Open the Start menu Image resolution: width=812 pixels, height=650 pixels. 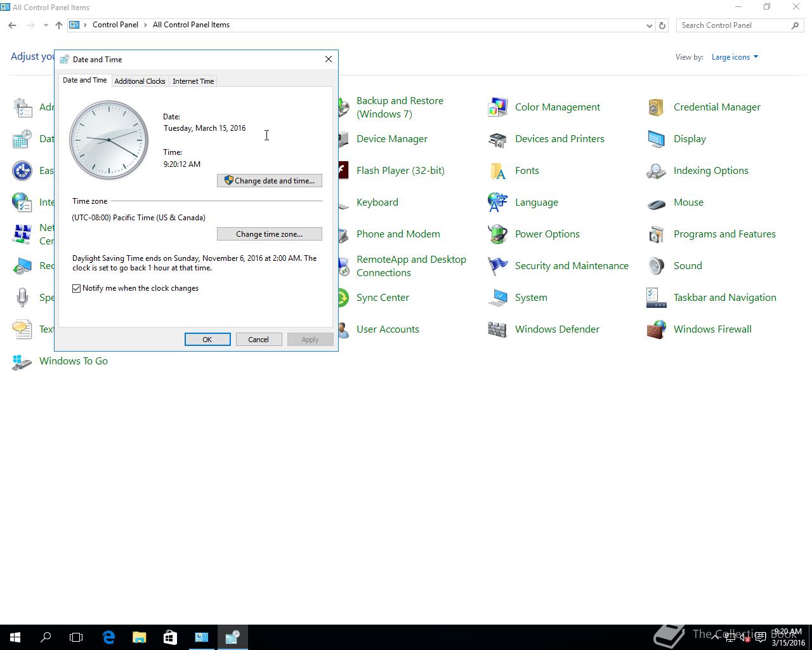pyautogui.click(x=15, y=637)
